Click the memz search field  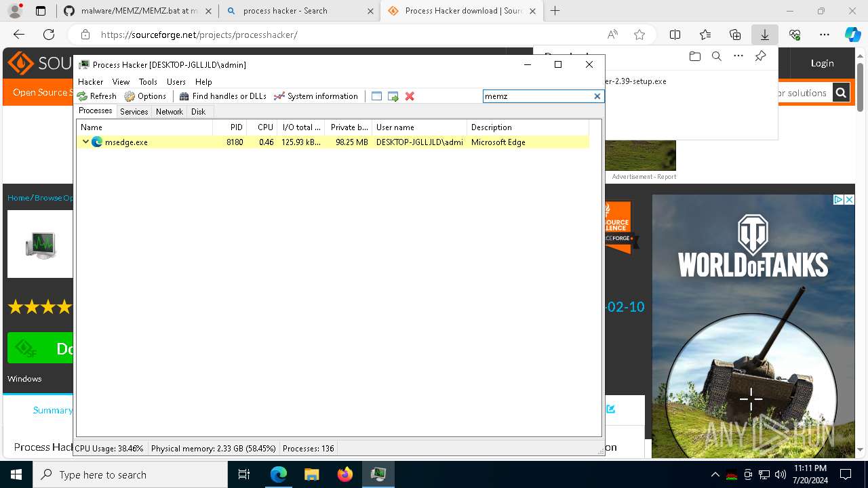538,96
